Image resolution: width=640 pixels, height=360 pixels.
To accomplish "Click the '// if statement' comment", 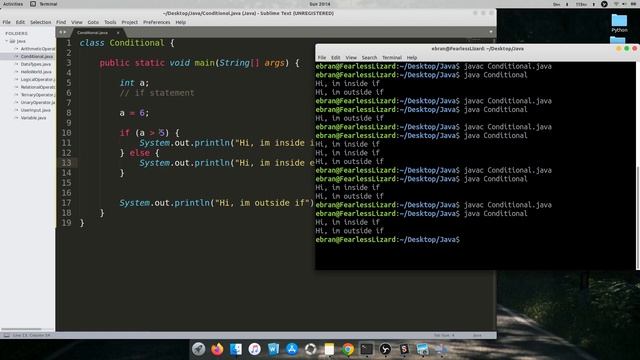I will tap(157, 93).
